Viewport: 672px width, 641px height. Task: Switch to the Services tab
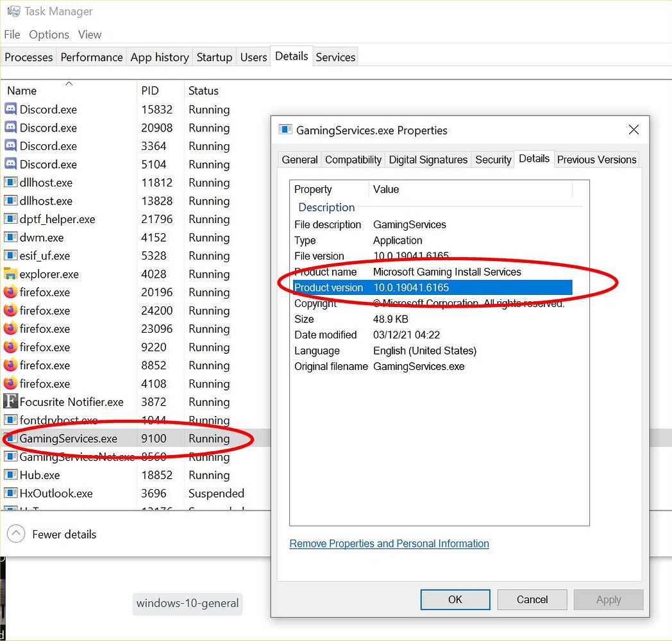tap(335, 57)
